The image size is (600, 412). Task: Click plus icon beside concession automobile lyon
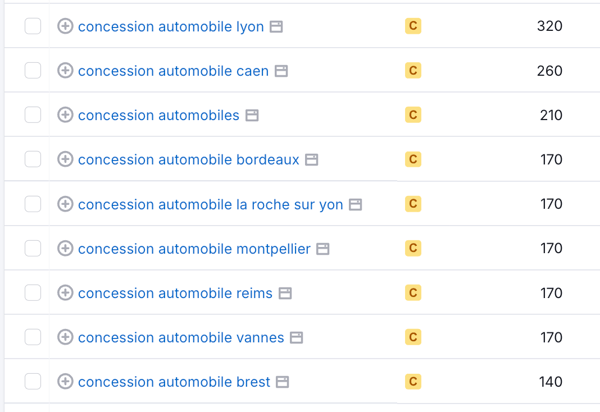pos(65,26)
